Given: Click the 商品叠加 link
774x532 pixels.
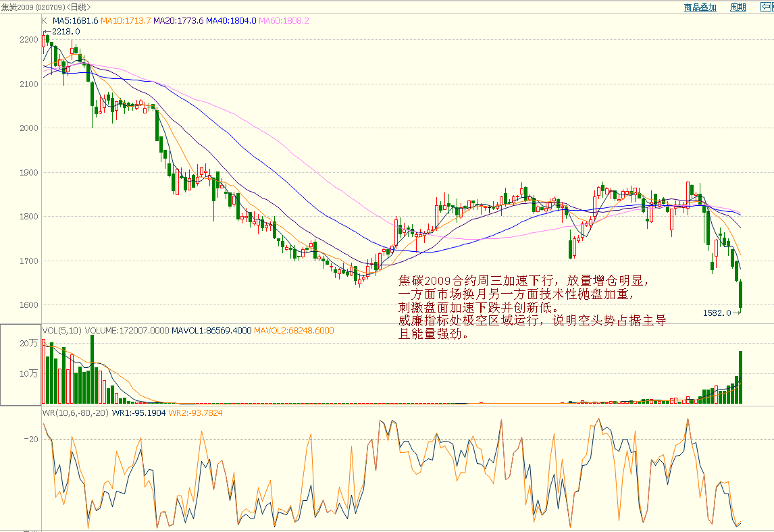Looking at the screenshot, I should [x=700, y=7].
